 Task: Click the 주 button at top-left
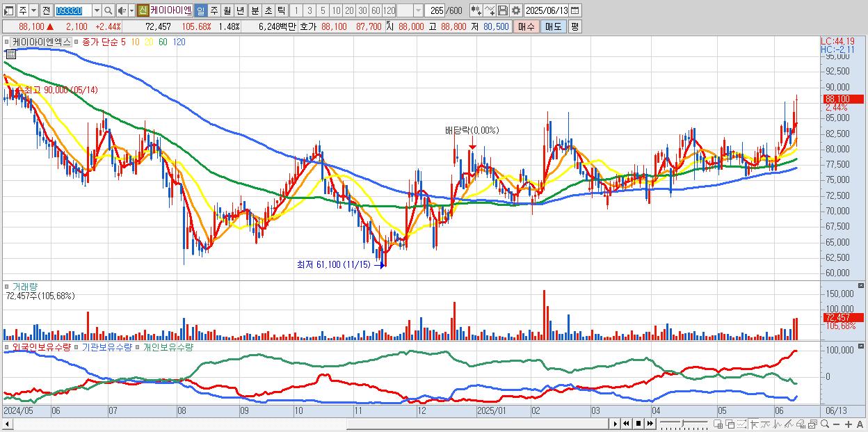[23, 10]
